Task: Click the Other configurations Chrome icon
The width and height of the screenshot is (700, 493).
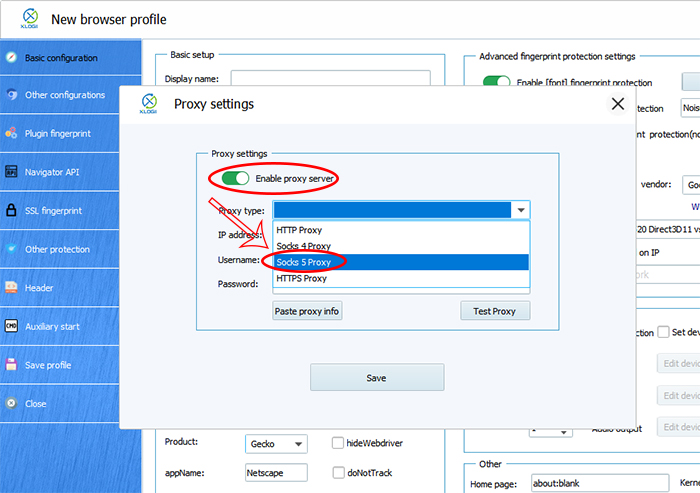Action: tap(12, 95)
